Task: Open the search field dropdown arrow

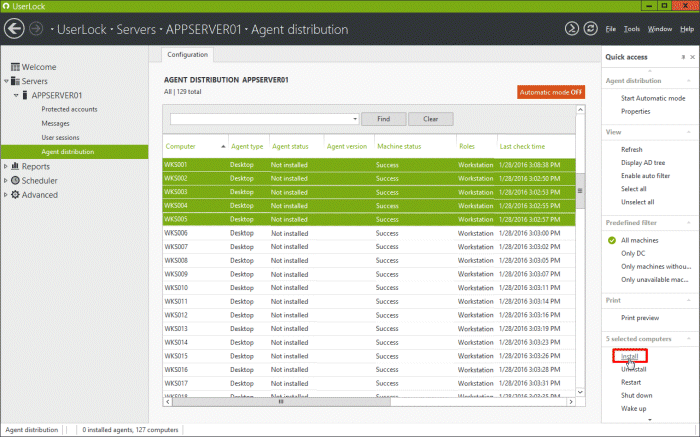Action: (x=353, y=119)
